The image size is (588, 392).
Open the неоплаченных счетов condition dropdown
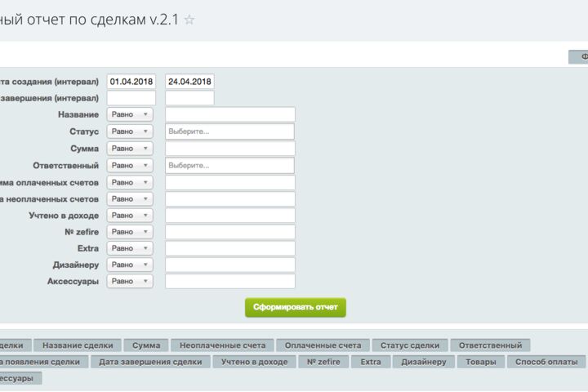coord(130,198)
